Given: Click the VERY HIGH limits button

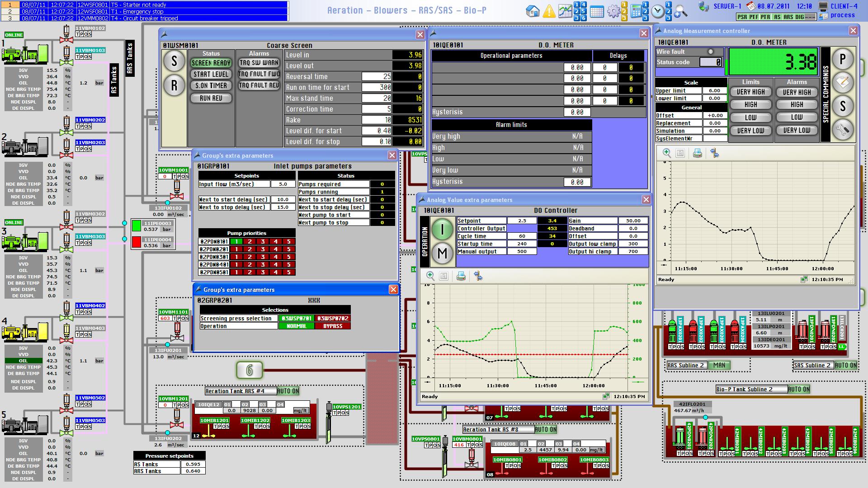Looking at the screenshot, I should coord(750,92).
